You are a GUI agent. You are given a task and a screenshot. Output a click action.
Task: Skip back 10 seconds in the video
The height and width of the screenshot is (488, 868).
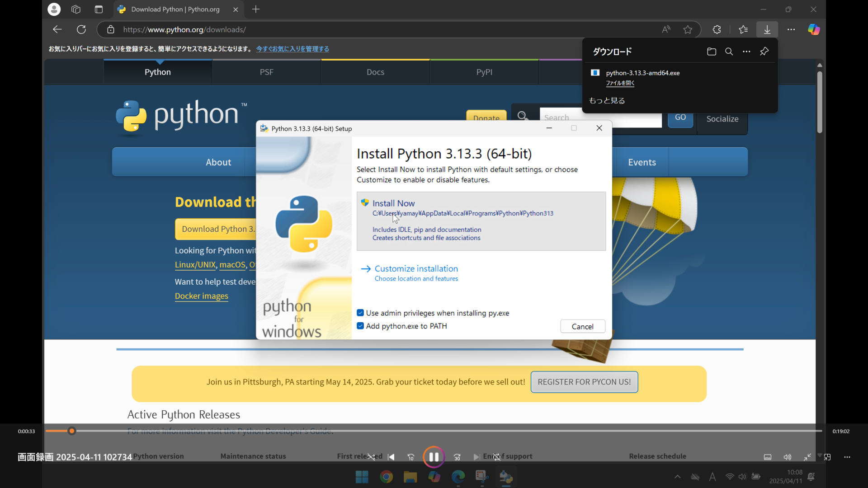click(411, 457)
